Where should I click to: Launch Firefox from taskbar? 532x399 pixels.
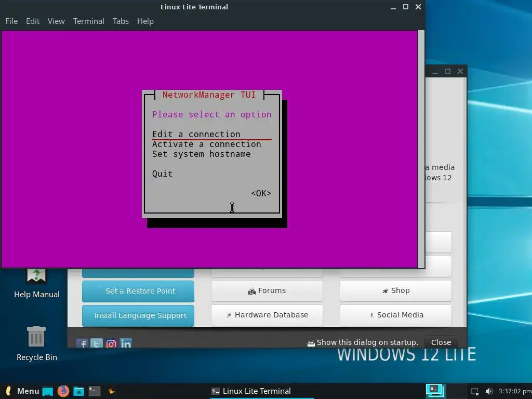[63, 391]
